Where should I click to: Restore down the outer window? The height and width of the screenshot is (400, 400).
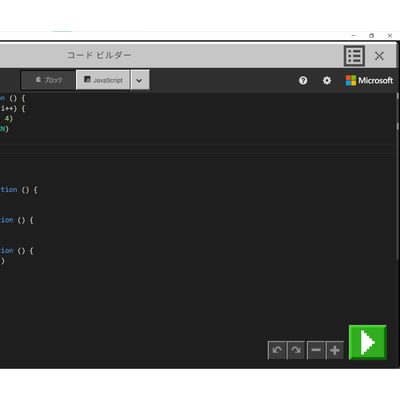(371, 35)
